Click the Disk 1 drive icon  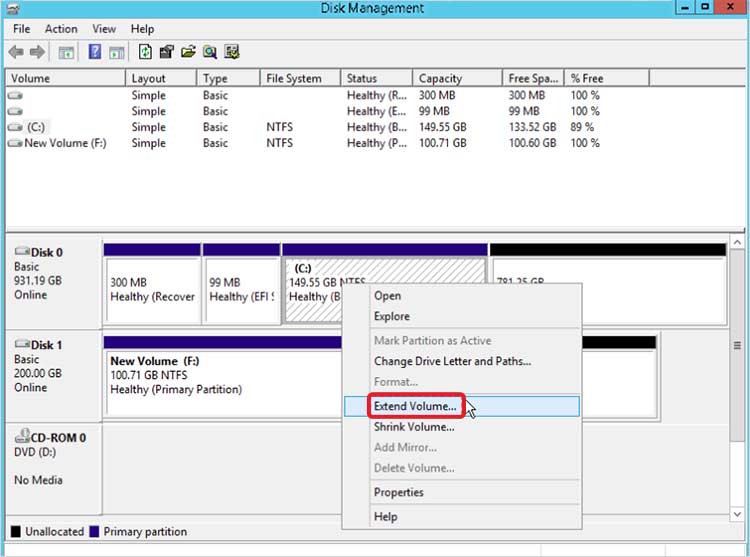point(22,344)
